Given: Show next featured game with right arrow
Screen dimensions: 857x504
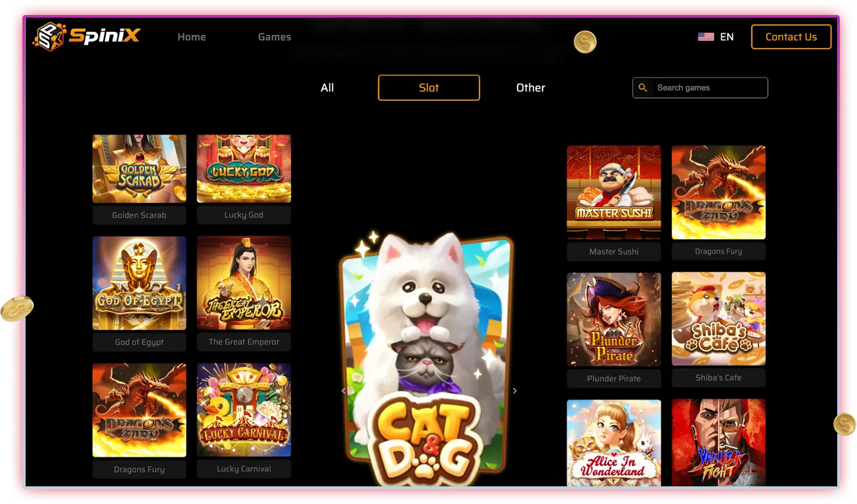Looking at the screenshot, I should (515, 391).
